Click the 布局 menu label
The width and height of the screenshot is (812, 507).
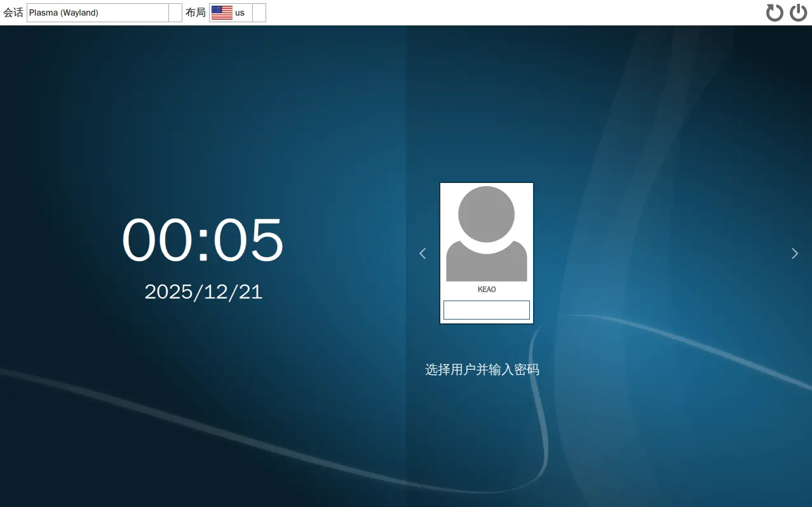coord(195,12)
